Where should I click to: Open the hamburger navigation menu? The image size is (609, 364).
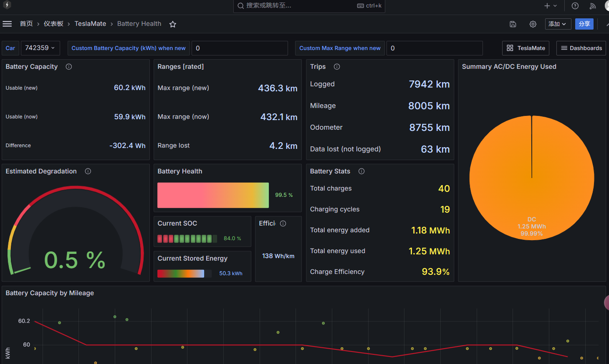point(7,24)
